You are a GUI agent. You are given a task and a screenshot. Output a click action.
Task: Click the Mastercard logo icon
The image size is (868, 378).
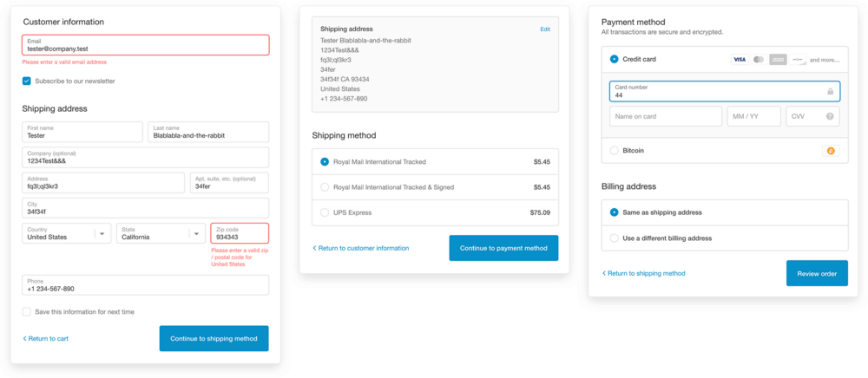759,60
